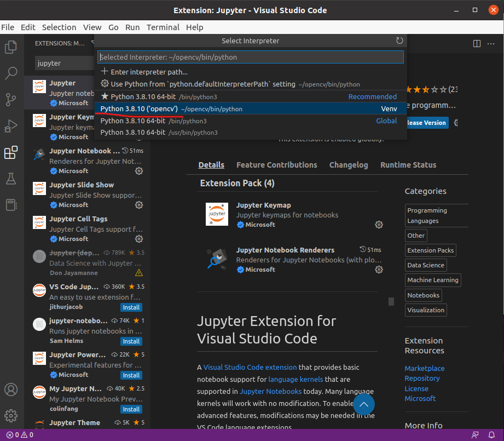Show errors and warnings in status bar
The image size is (504, 441).
(20, 435)
